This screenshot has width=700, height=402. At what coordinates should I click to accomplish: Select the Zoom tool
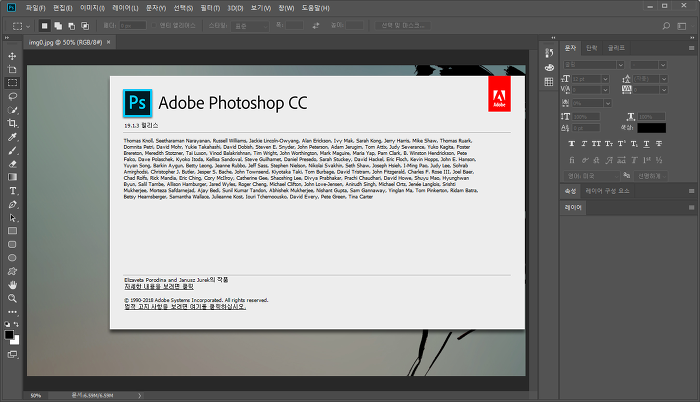pos(12,298)
